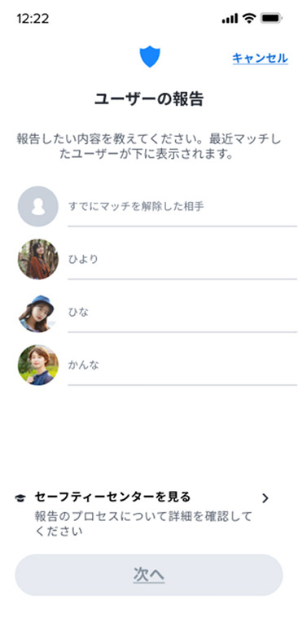Open セーフティーセンターを見る
This screenshot has width=298, height=644.
pyautogui.click(x=113, y=497)
